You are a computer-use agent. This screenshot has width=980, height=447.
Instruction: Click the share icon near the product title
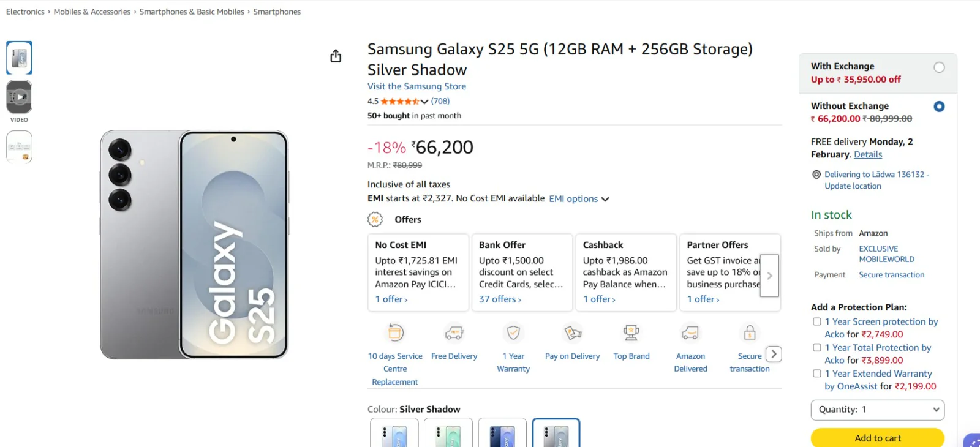tap(335, 55)
